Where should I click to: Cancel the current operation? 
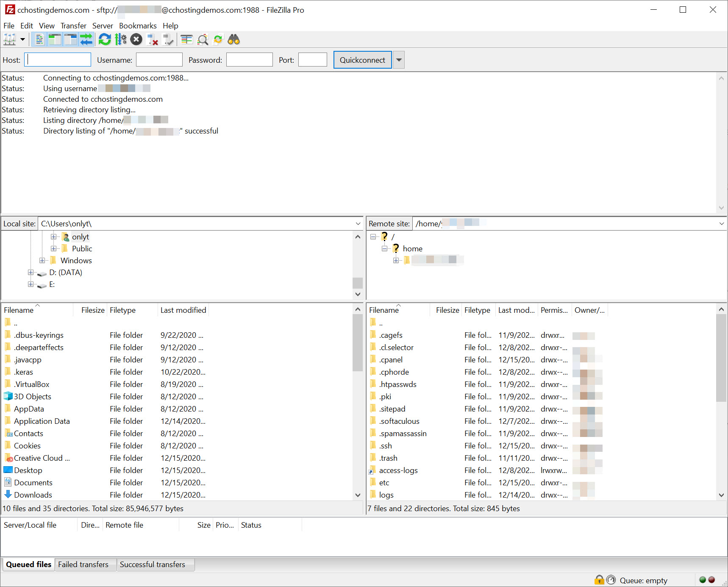pos(136,39)
